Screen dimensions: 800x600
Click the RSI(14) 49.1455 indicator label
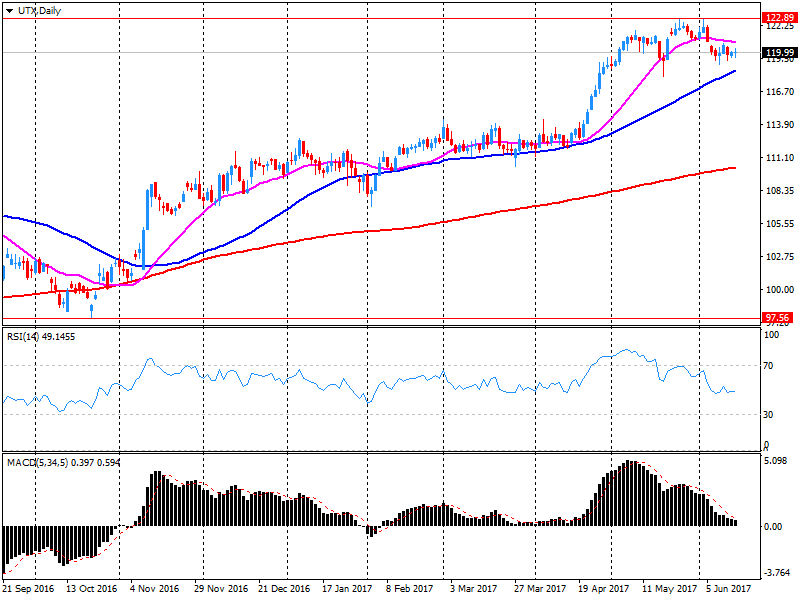[41, 337]
